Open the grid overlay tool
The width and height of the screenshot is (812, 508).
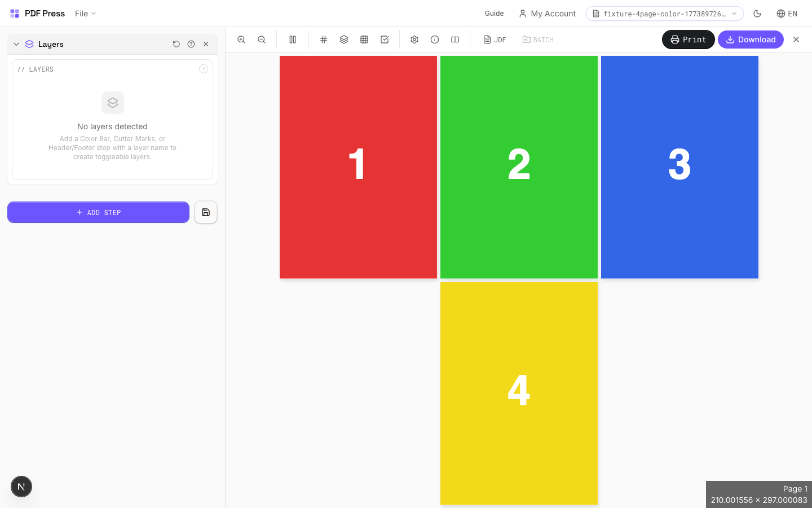coord(324,40)
